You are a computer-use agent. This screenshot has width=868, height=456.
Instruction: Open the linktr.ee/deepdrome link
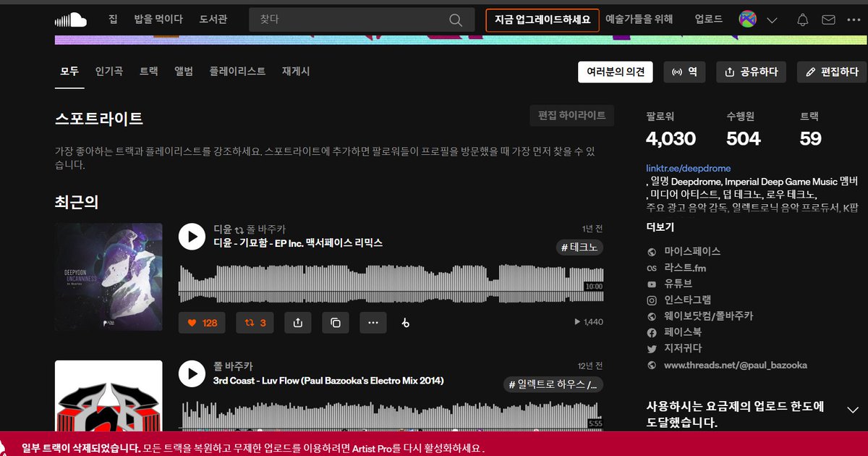pos(689,168)
